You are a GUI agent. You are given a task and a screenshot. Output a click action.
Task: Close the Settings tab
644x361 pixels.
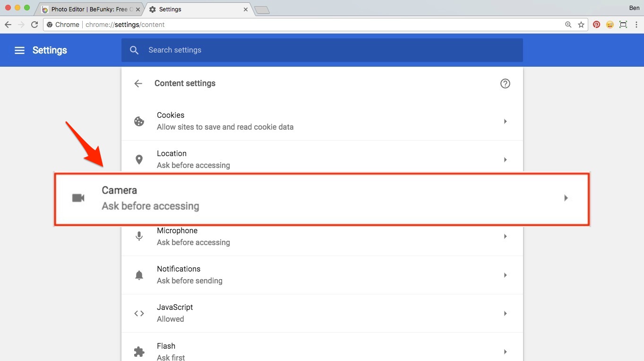pyautogui.click(x=246, y=9)
